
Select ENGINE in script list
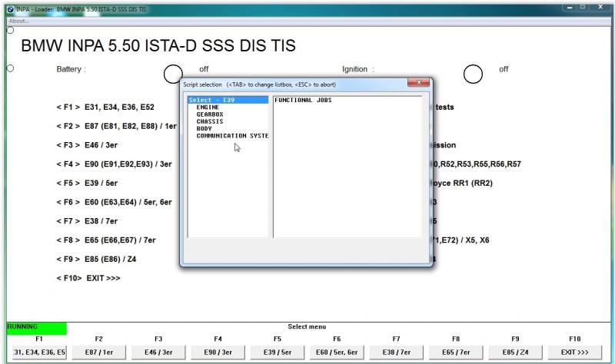[208, 108]
